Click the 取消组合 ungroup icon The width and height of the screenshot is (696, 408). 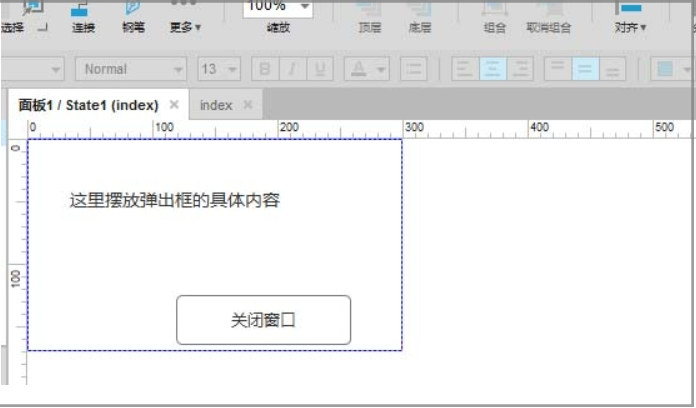(x=549, y=17)
